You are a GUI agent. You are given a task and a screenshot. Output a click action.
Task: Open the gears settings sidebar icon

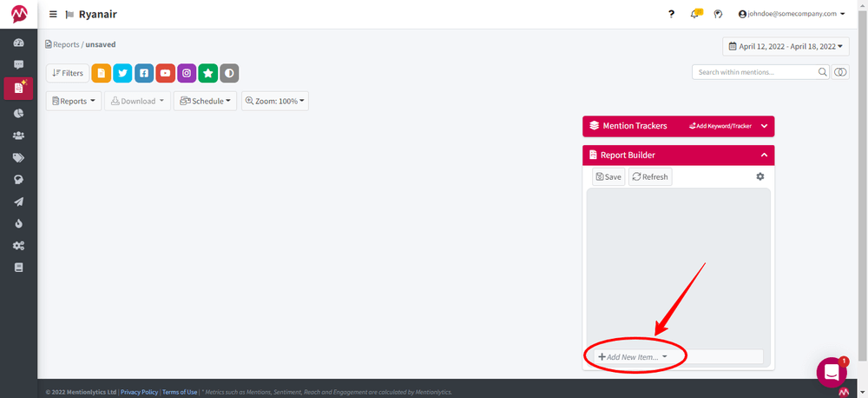pyautogui.click(x=19, y=246)
